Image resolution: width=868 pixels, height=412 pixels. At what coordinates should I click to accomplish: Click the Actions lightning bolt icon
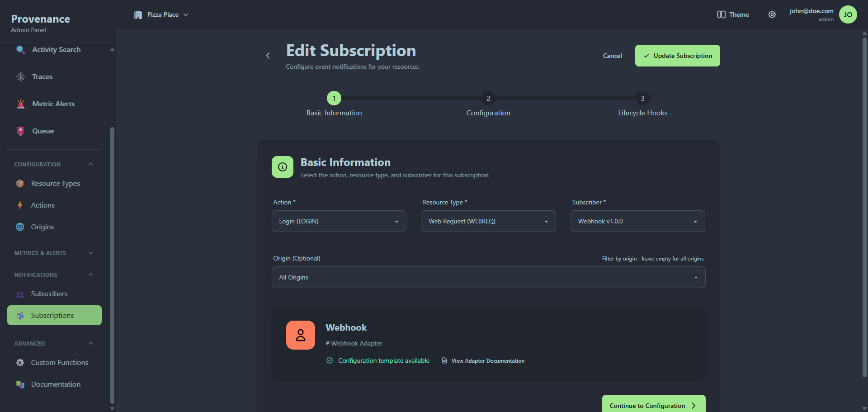tap(20, 205)
